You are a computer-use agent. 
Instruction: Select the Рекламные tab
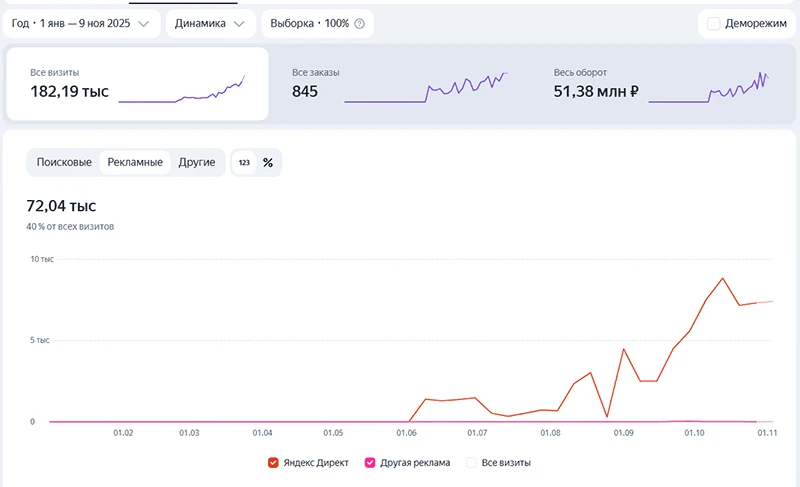tap(135, 162)
